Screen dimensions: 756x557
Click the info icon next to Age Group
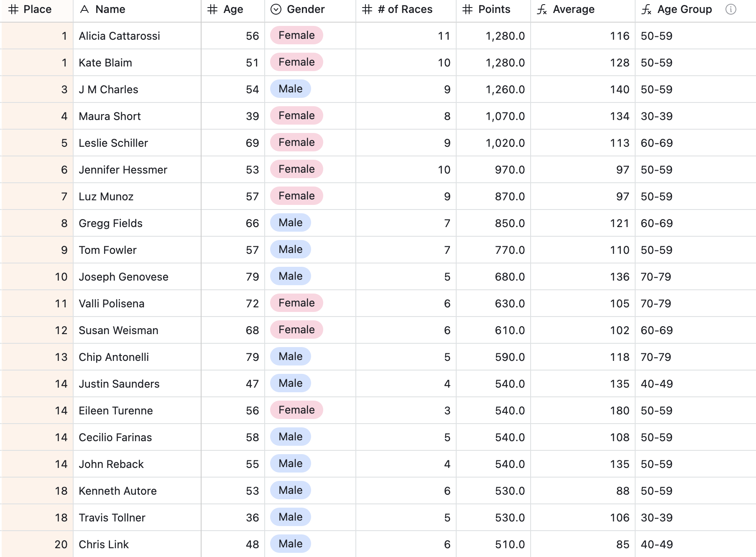point(730,9)
